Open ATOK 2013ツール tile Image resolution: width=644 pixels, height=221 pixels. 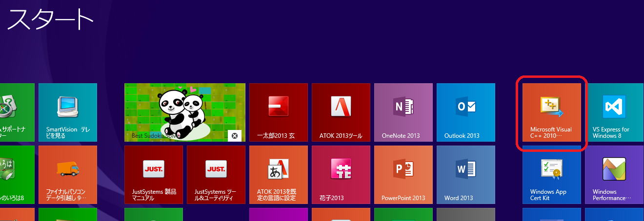pos(341,112)
